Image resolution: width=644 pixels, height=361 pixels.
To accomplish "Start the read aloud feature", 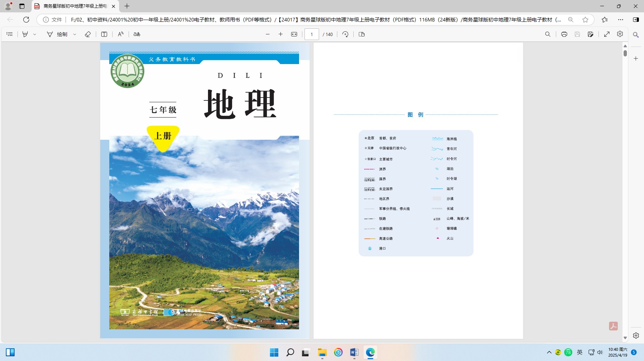I will (x=121, y=34).
